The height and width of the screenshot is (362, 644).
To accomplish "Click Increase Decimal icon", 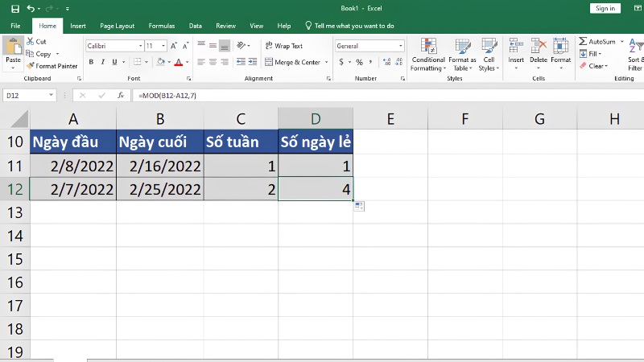I will (x=387, y=62).
